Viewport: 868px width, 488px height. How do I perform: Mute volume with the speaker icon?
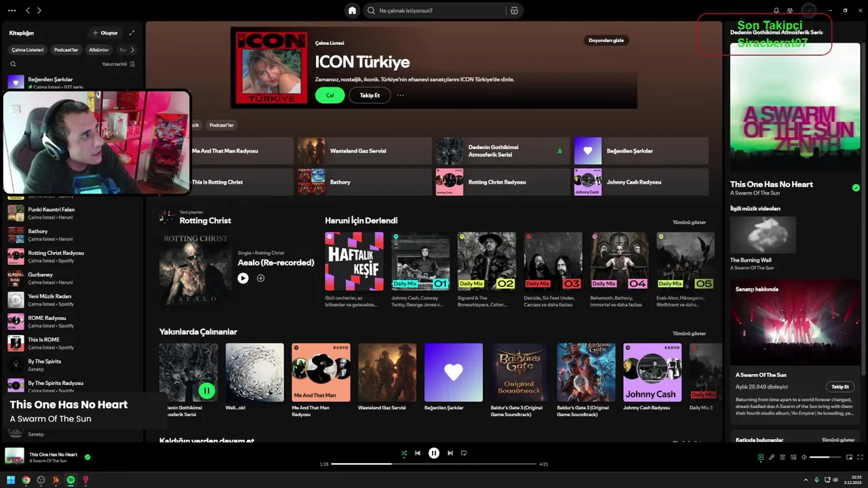[x=804, y=457]
